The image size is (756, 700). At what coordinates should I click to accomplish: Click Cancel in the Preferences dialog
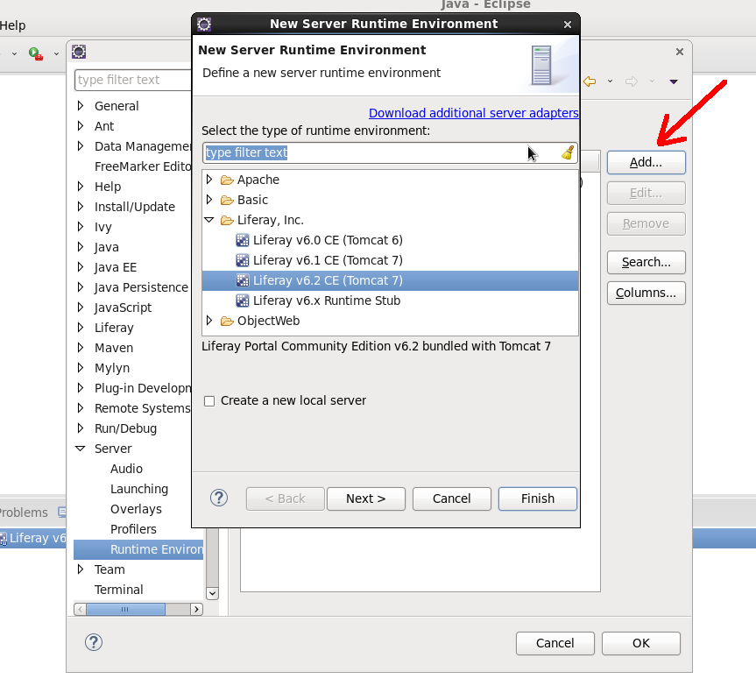(555, 644)
